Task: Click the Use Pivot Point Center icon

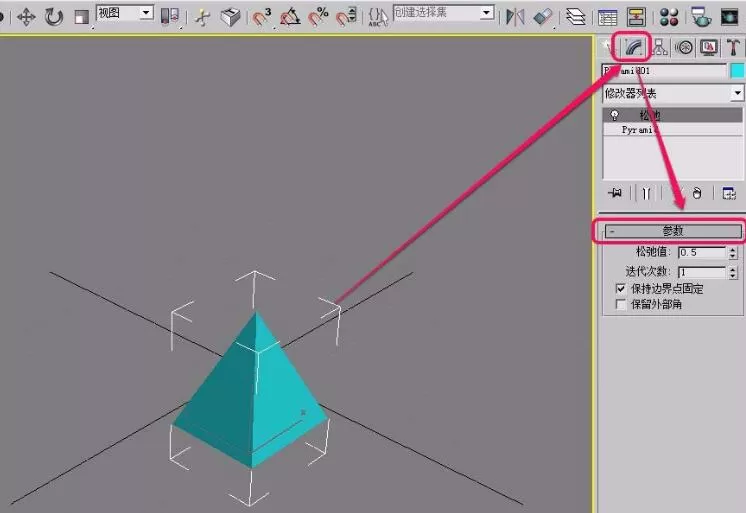Action: (x=170, y=17)
